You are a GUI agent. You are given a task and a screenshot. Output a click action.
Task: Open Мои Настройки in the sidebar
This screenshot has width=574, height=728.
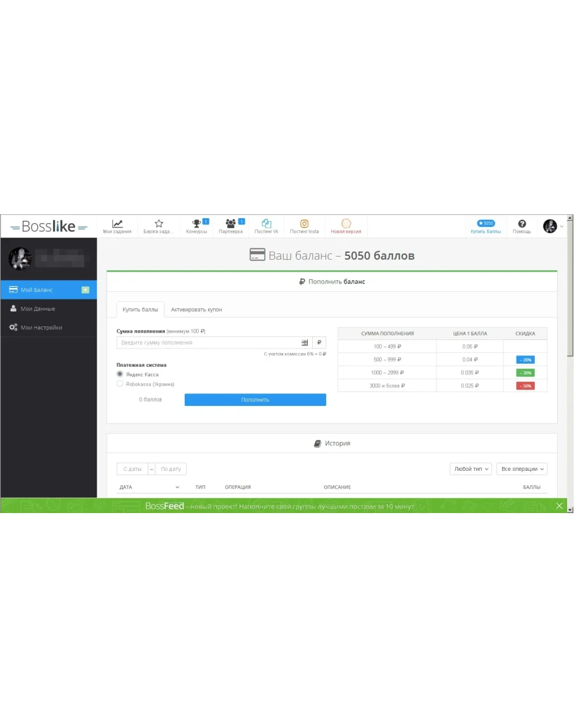pyautogui.click(x=41, y=328)
